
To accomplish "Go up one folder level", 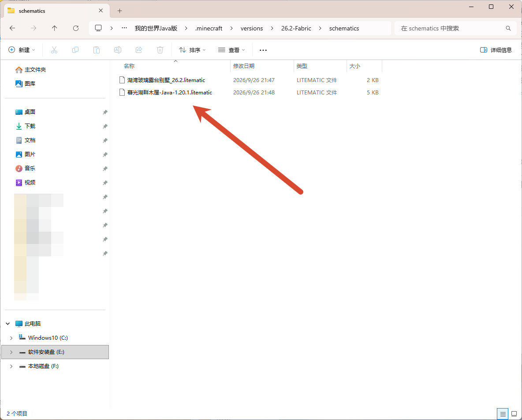I will (55, 28).
